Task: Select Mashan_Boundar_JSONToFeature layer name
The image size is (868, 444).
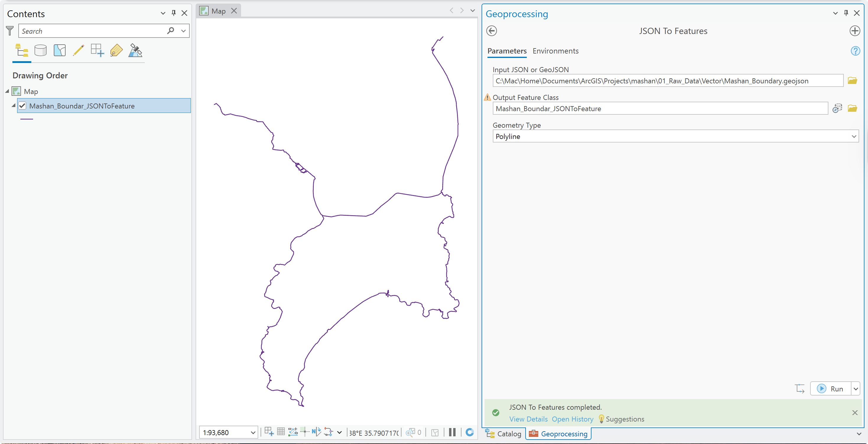Action: point(82,106)
